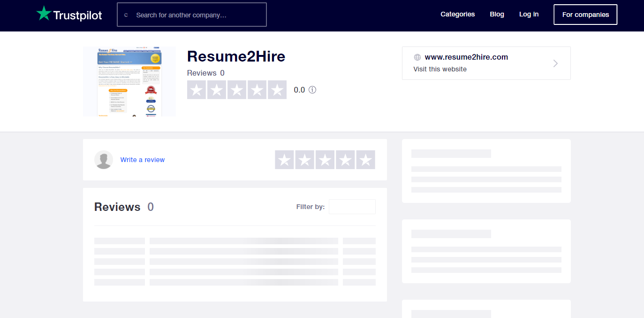The image size is (644, 318).
Task: Give three stars in the Write a review row
Action: pos(325,160)
